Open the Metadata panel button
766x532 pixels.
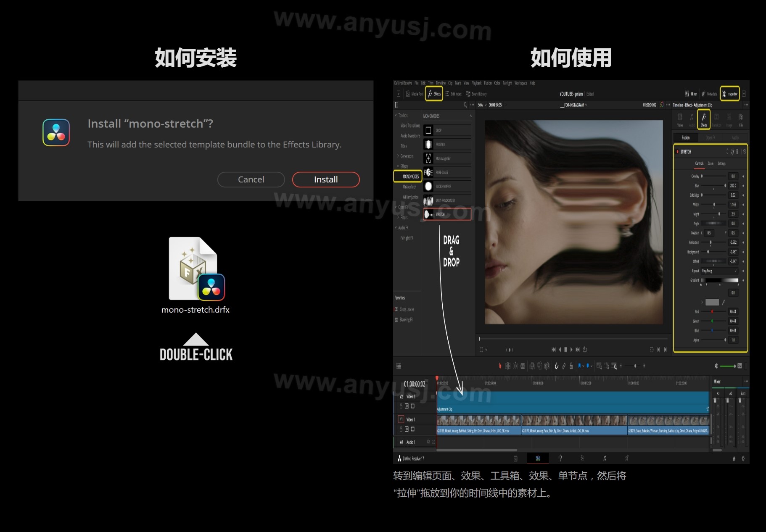[x=709, y=94]
